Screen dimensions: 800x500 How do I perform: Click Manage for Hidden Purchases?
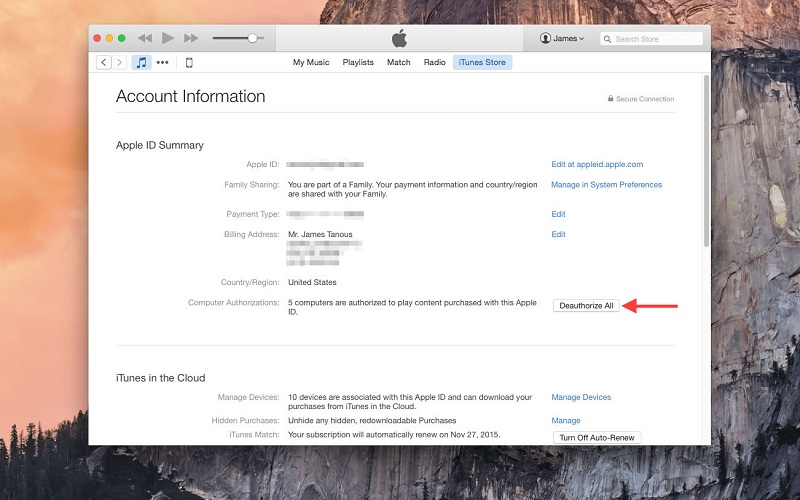point(565,420)
